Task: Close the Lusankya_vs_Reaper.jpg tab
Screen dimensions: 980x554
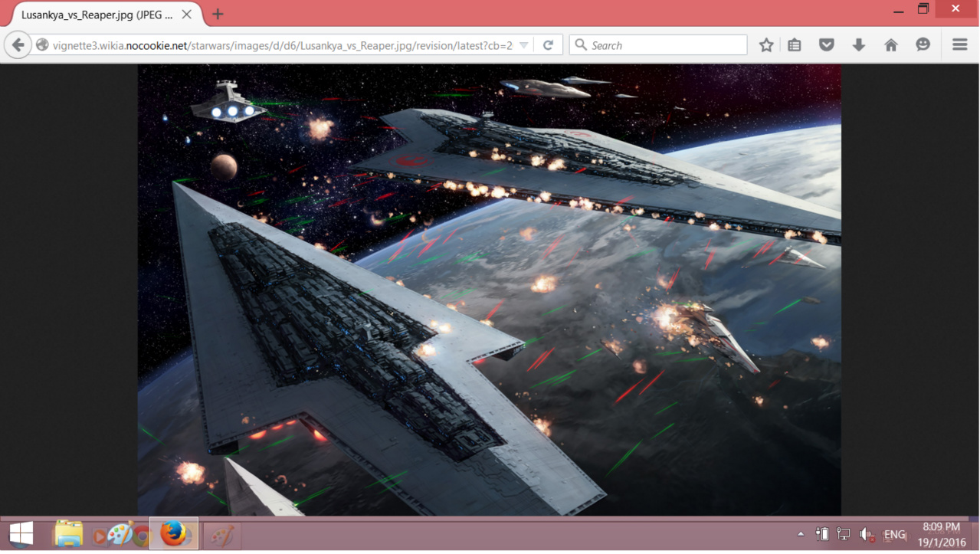Action: point(187,15)
